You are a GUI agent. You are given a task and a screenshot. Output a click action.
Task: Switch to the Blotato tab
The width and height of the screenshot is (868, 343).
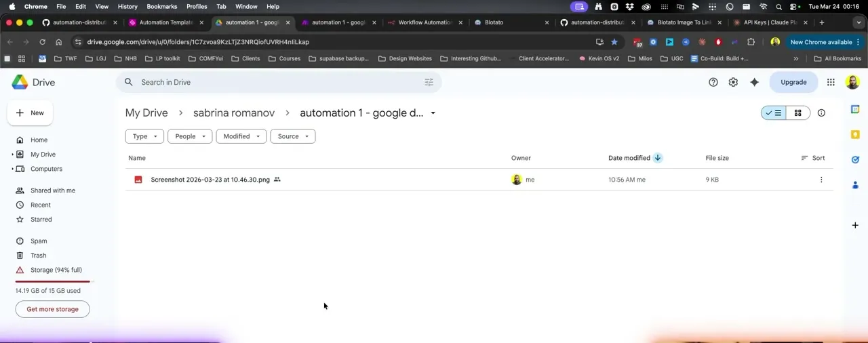click(x=513, y=22)
